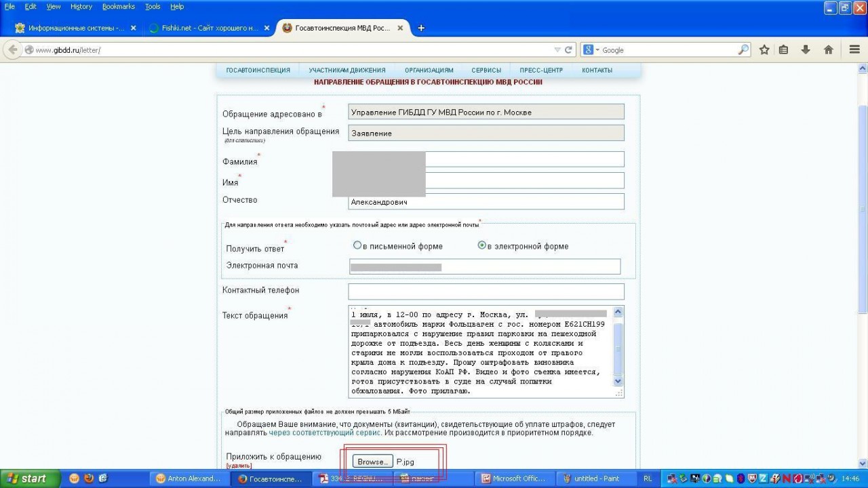Open the bookmarks list icon
This screenshot has width=868, height=488.
point(783,49)
